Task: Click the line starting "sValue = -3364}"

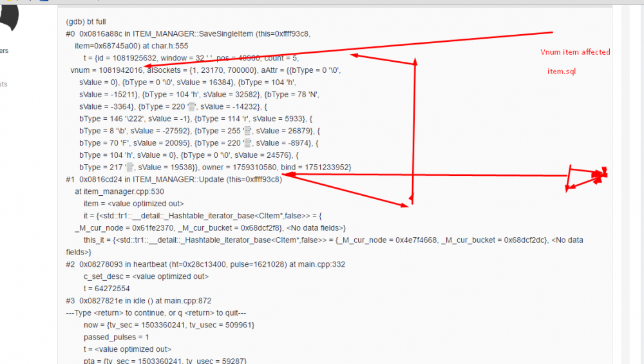Action: (x=173, y=106)
